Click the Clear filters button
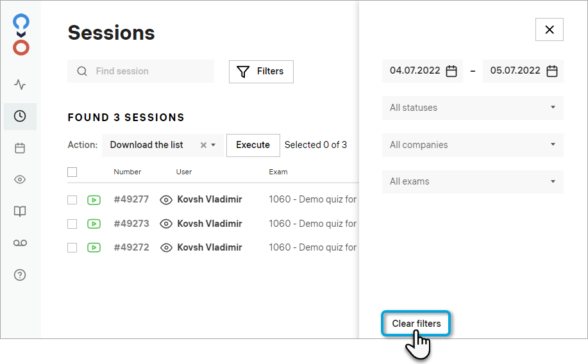Image resolution: width=588 pixels, height=364 pixels. (x=416, y=324)
